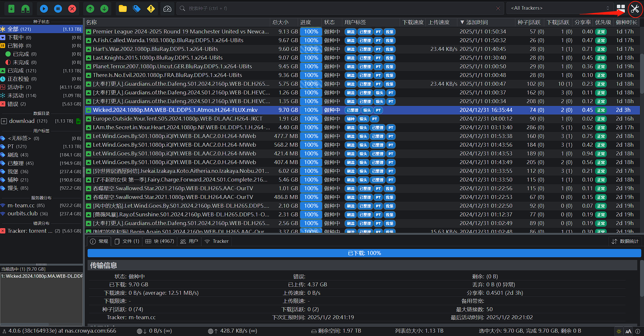Viewport: 644px width, 336px height.
Task: Move the torrent down in the queue
Action: (104, 8)
